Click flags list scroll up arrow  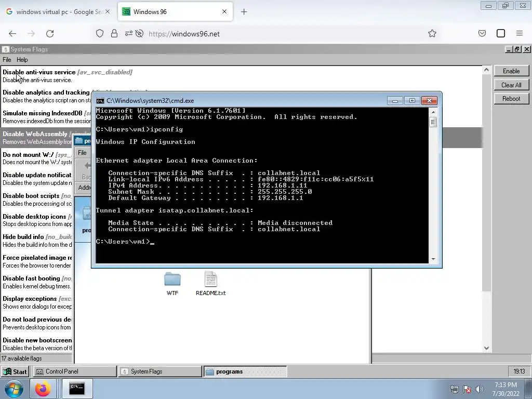(486, 70)
